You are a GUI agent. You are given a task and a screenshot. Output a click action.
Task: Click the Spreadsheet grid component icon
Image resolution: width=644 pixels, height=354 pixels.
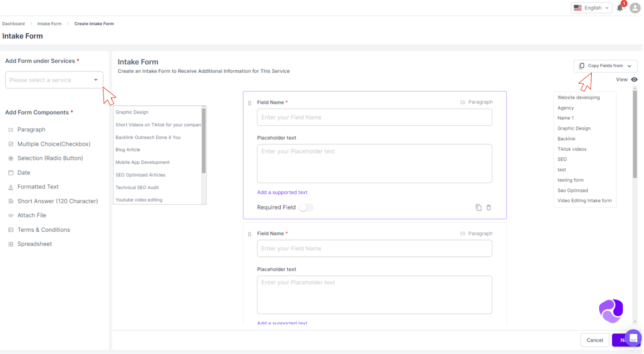(11, 244)
